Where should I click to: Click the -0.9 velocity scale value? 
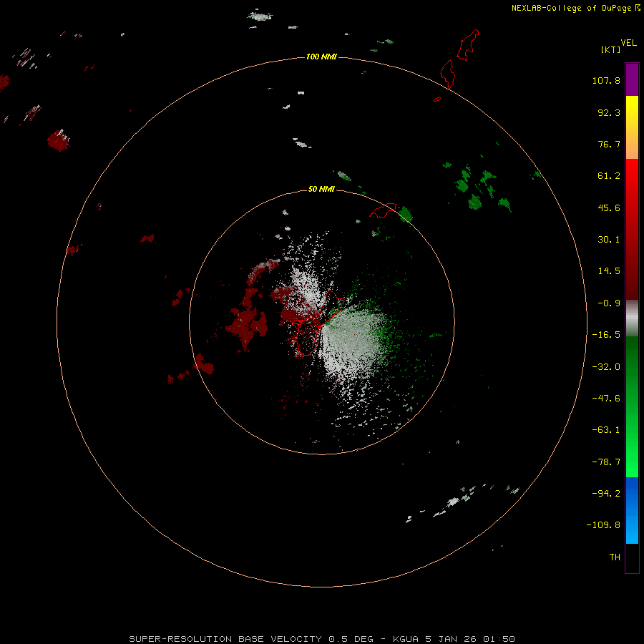(609, 303)
